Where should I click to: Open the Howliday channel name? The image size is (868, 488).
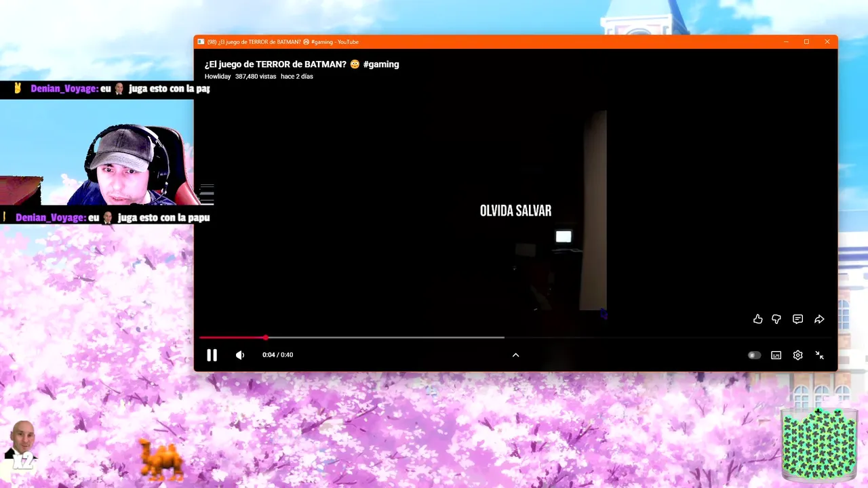[x=218, y=77]
